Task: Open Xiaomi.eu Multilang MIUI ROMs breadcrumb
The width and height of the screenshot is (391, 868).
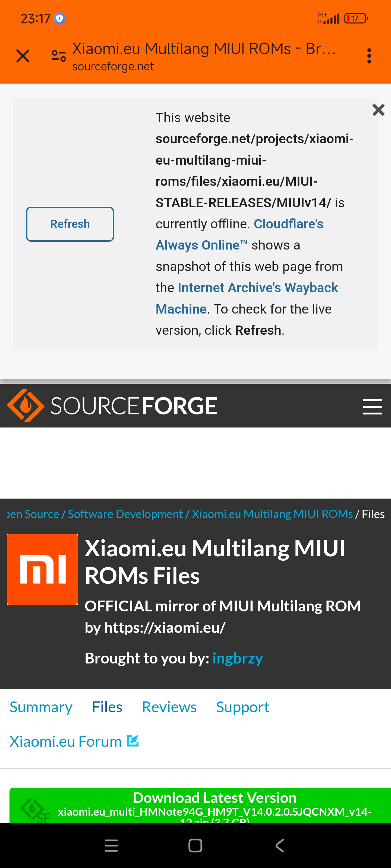Action: coord(272,514)
